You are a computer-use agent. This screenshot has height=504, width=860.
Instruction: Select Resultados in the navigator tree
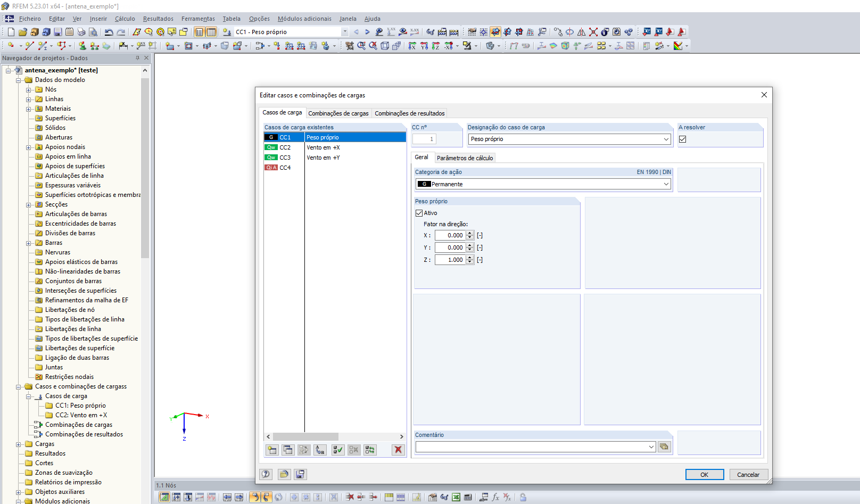50,453
